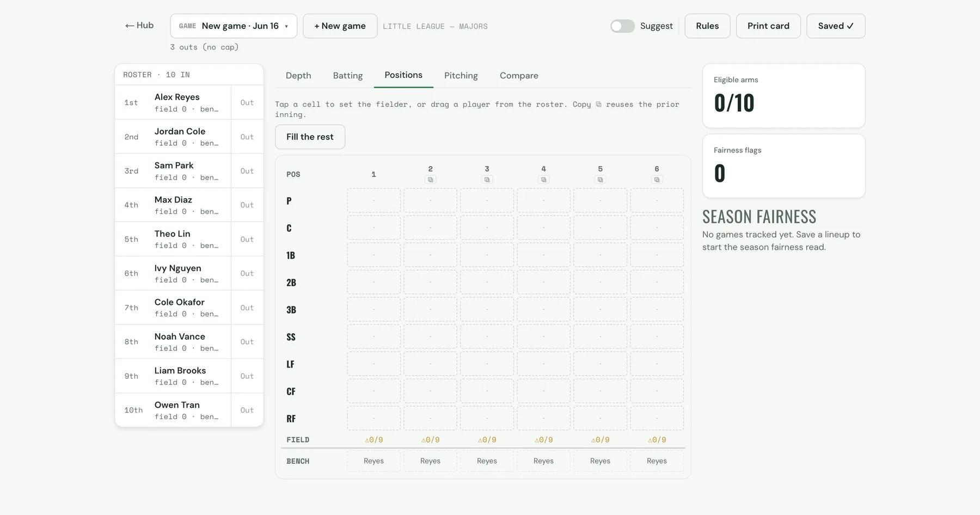
Task: Mark Alex Reyes as Out
Action: (x=247, y=102)
